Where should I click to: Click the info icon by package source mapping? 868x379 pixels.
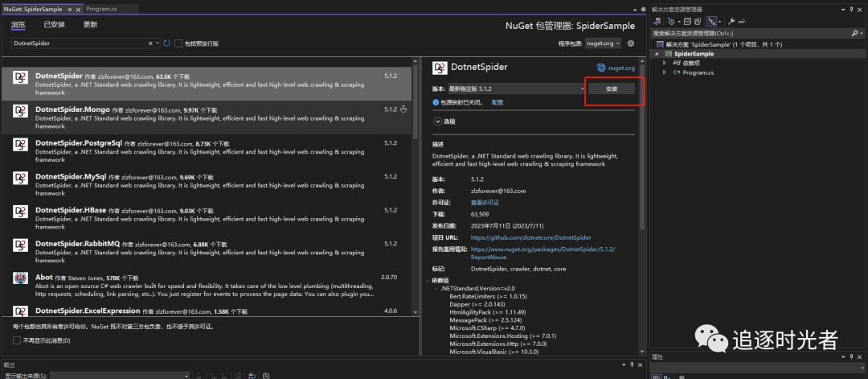point(436,102)
